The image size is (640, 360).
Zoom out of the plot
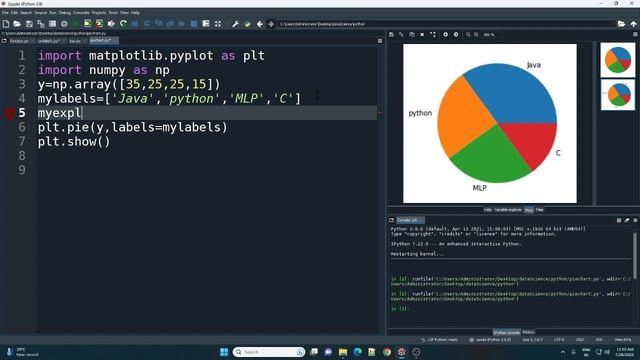pyautogui.click(x=468, y=35)
